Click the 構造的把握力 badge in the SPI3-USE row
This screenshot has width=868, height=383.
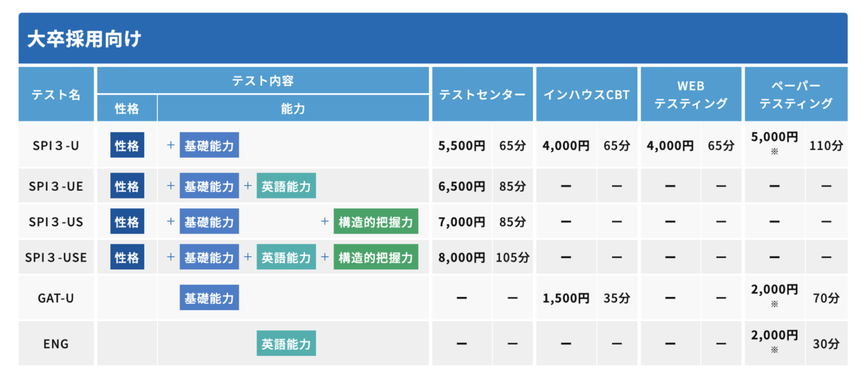pos(376,257)
